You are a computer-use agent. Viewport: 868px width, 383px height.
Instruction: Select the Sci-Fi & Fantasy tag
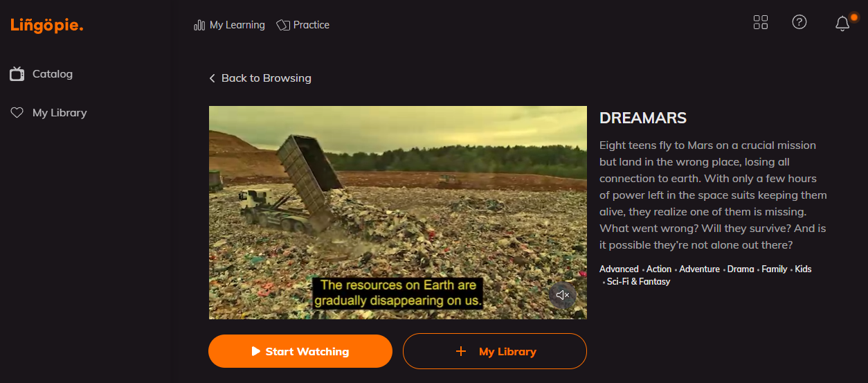click(638, 281)
